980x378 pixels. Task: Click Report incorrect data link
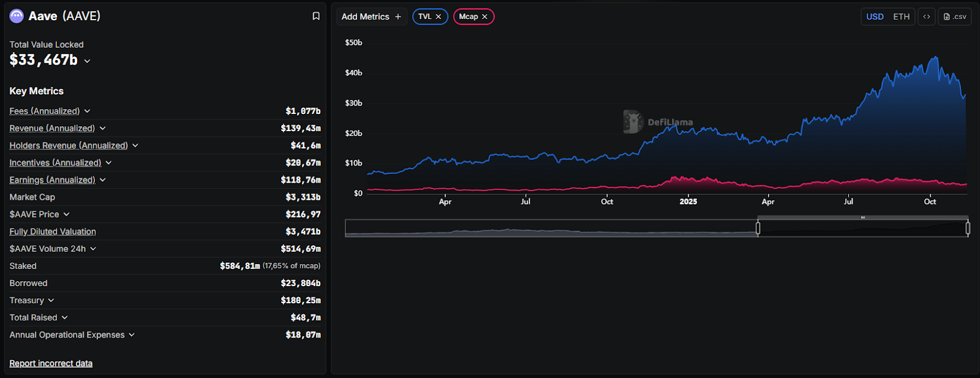[51, 363]
